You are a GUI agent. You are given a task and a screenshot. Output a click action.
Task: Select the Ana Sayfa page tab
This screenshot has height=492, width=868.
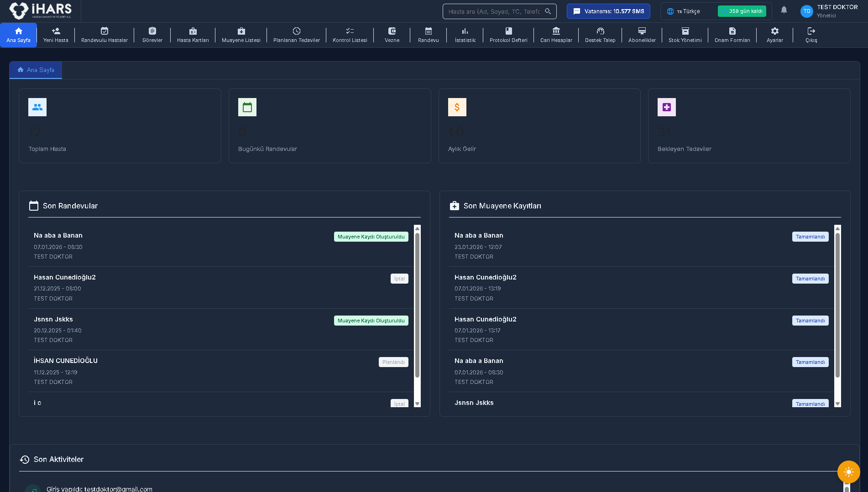pos(36,70)
